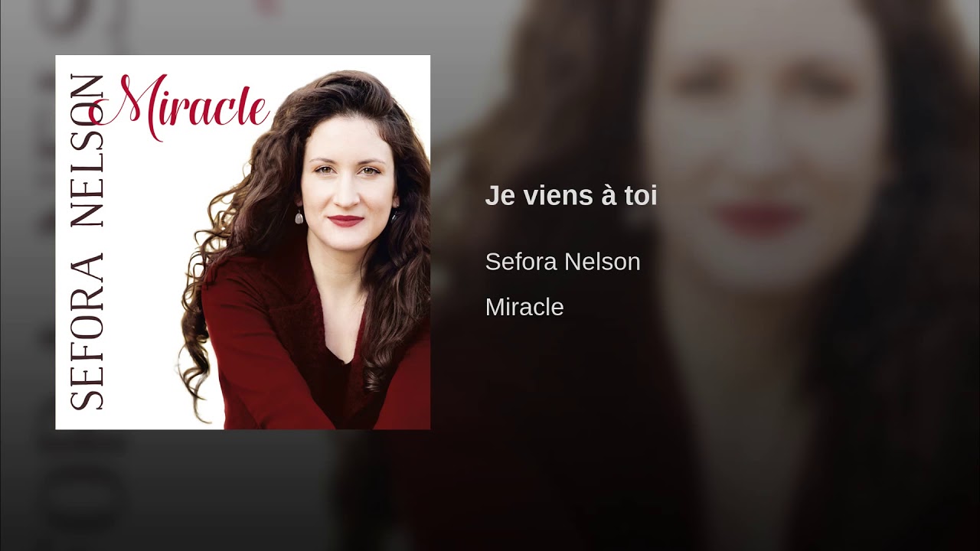Click the word NELSON in the vertical cover text
The width and height of the screenshot is (980, 551).
pyautogui.click(x=87, y=151)
